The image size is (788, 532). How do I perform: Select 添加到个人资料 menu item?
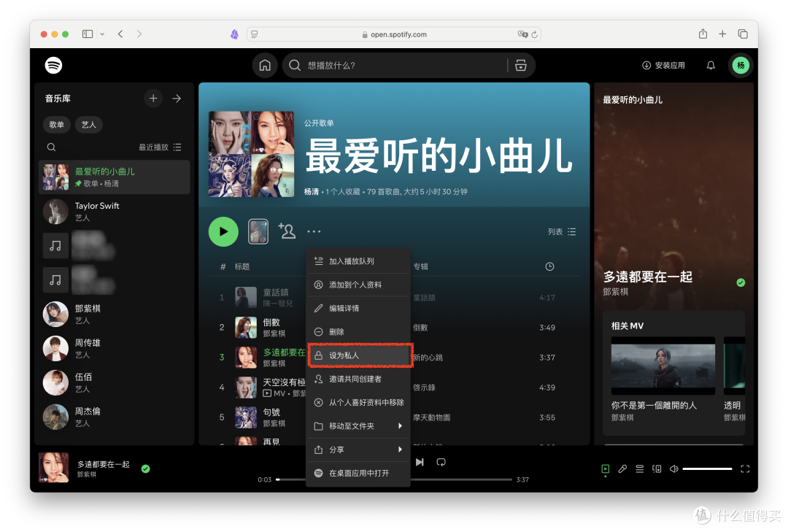[359, 285]
